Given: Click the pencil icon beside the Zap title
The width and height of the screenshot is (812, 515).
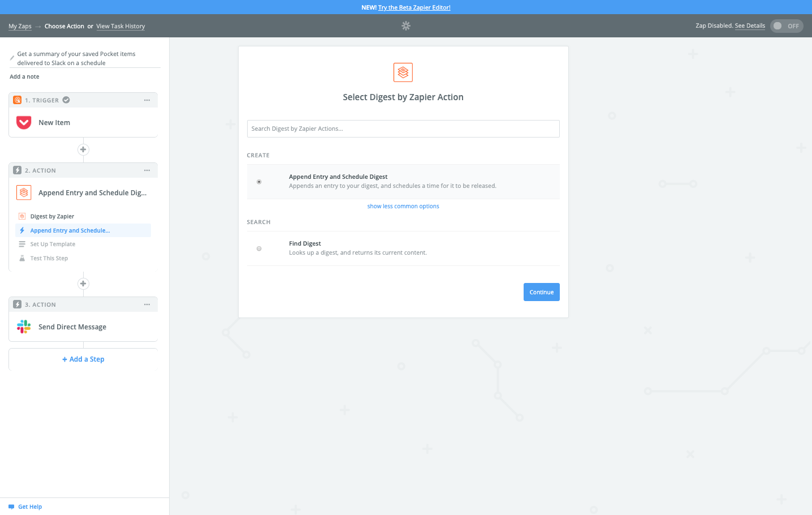Looking at the screenshot, I should (x=12, y=58).
